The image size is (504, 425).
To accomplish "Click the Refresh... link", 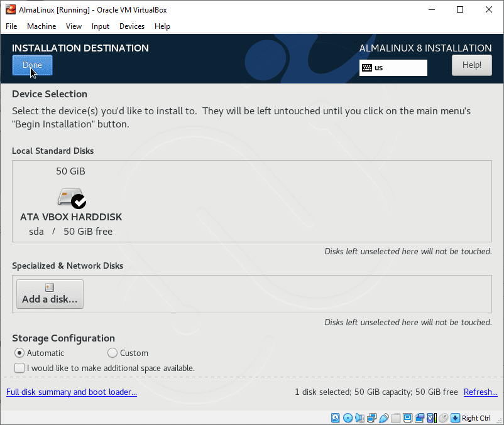I will click(481, 392).
